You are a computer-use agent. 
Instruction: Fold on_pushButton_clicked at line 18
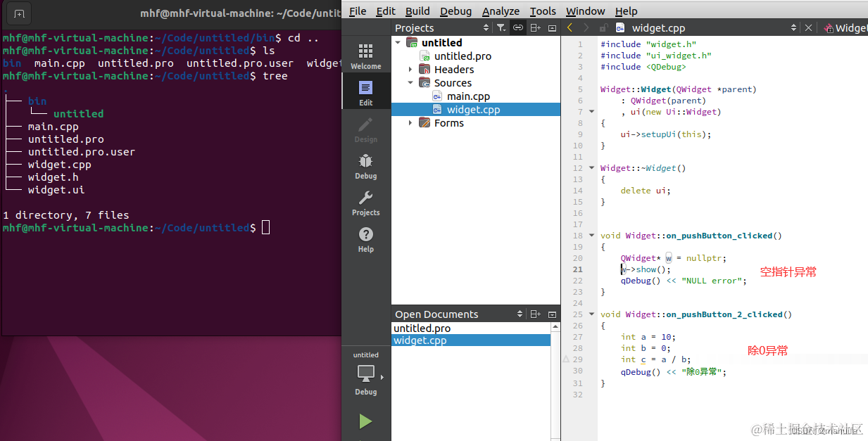point(592,236)
